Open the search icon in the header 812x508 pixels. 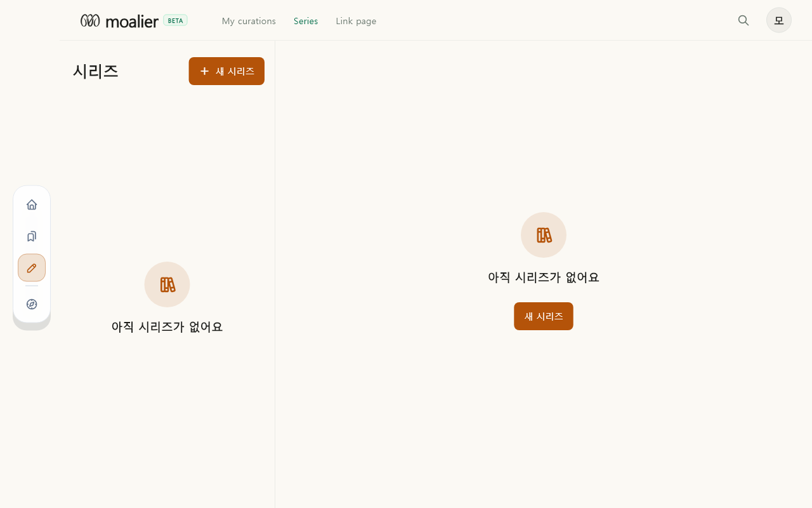click(x=743, y=20)
